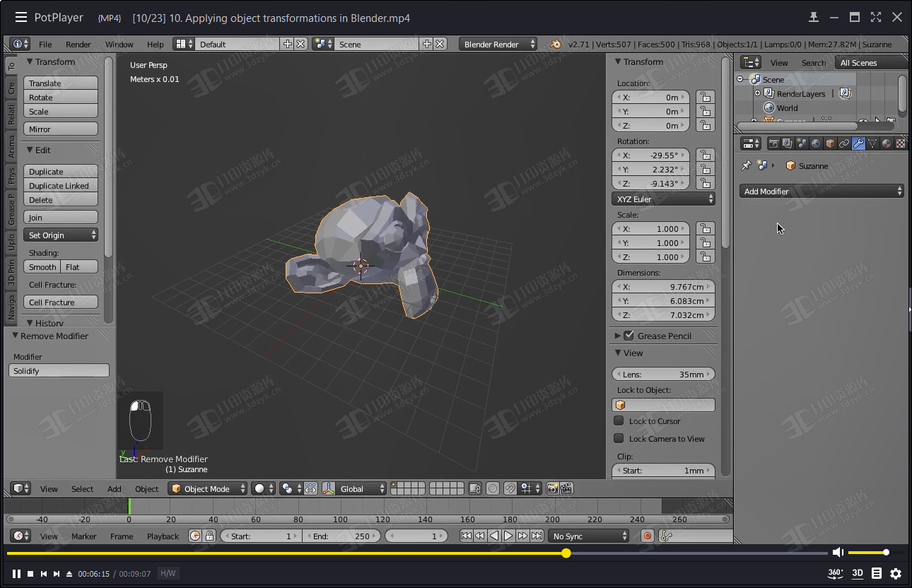
Task: Open the World properties globe icon
Action: pyautogui.click(x=816, y=143)
